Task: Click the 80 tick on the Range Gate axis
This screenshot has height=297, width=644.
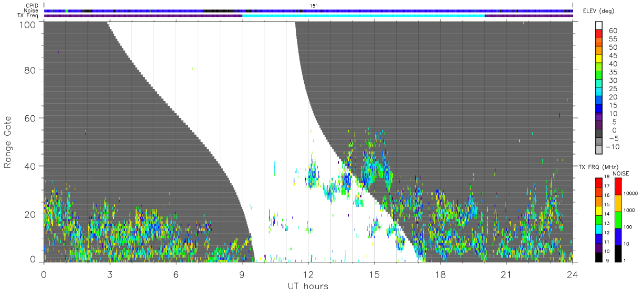Action: pyautogui.click(x=31, y=70)
